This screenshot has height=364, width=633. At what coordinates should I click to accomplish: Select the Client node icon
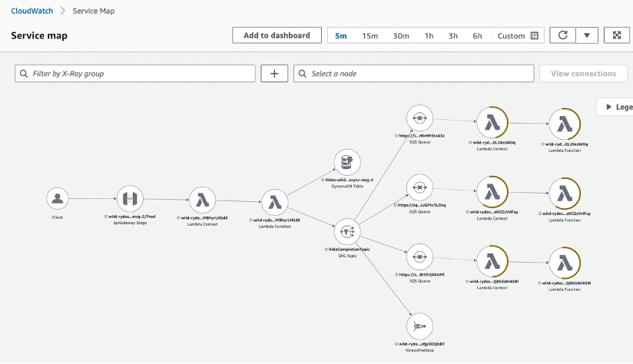click(58, 199)
